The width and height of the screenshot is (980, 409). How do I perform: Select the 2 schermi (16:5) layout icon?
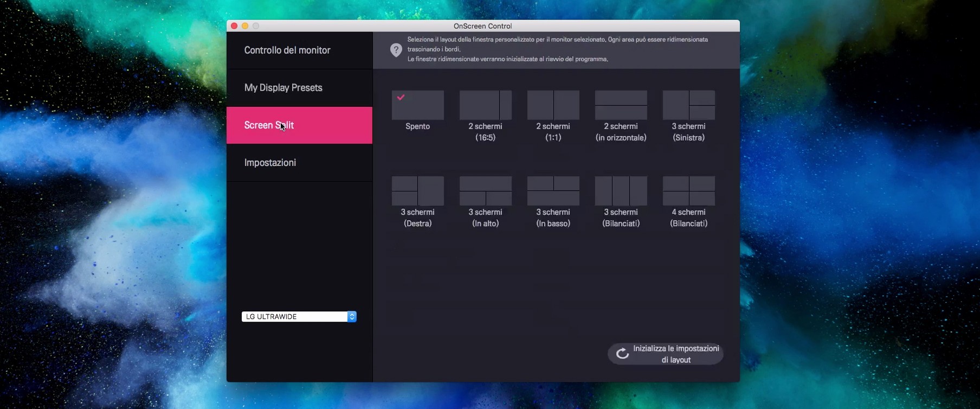485,105
